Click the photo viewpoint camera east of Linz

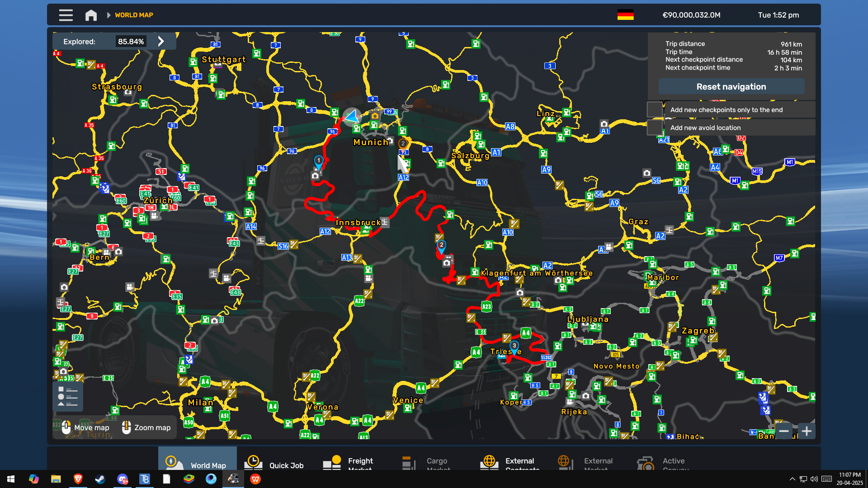tap(604, 123)
